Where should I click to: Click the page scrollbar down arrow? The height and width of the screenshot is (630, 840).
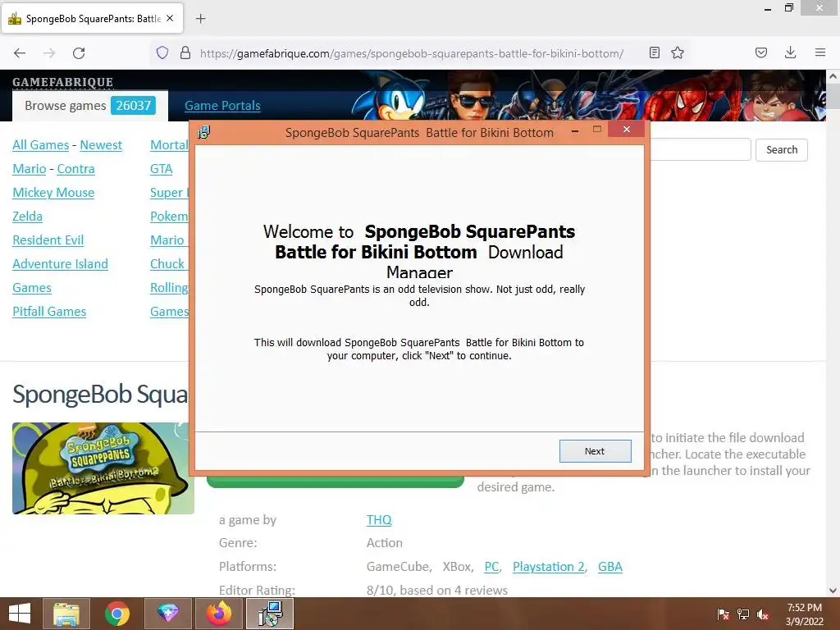833,591
